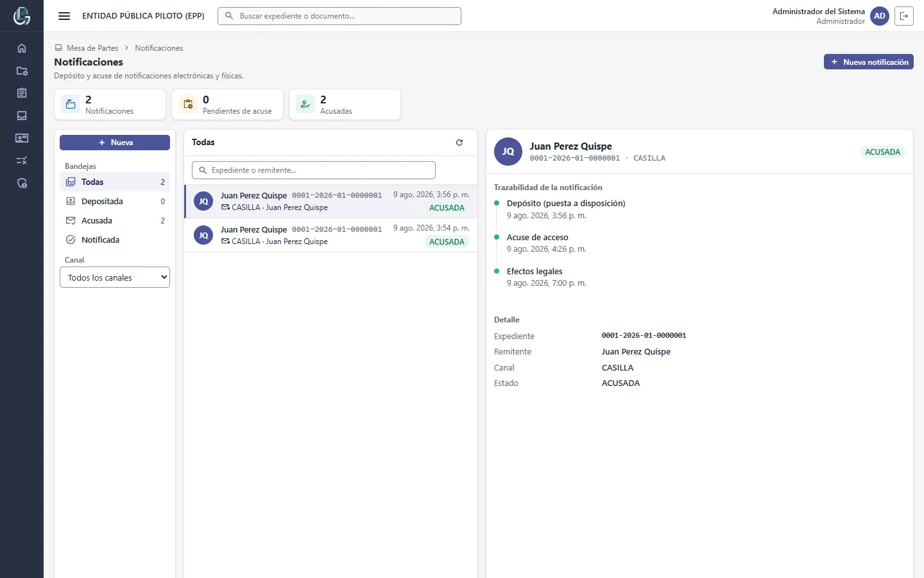Image resolution: width=924 pixels, height=578 pixels.
Task: Go to Home via sidebar house icon
Action: [22, 48]
